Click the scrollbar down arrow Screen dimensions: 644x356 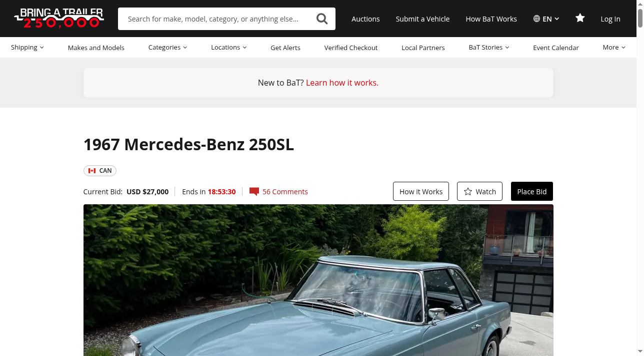pos(640,351)
